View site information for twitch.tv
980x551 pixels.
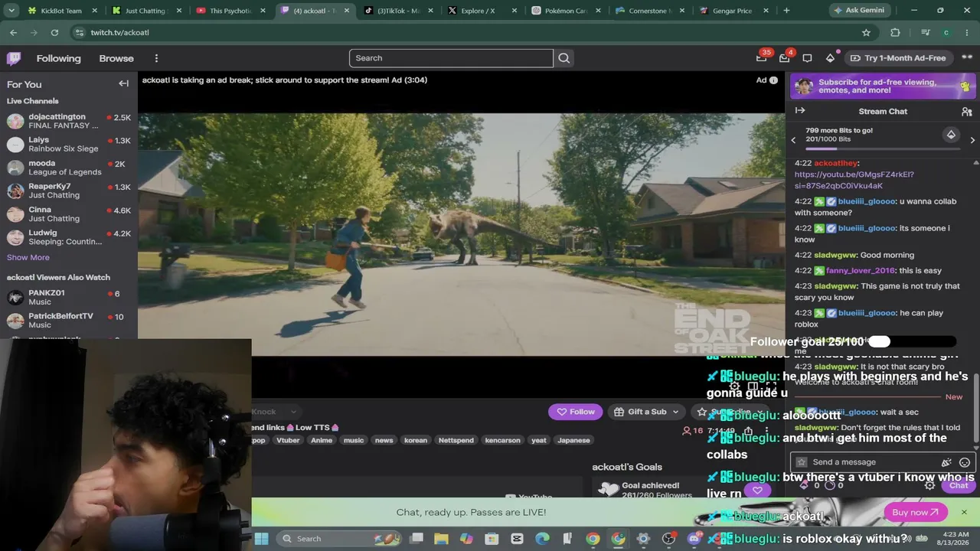[80, 33]
